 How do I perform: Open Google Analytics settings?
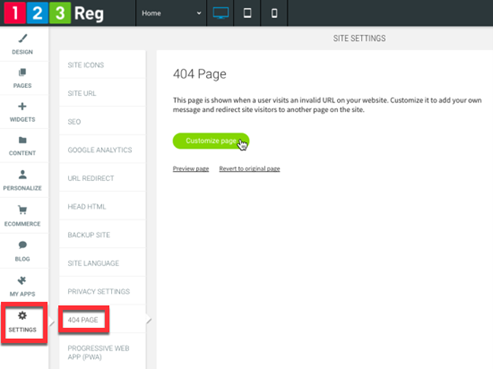[x=102, y=150]
